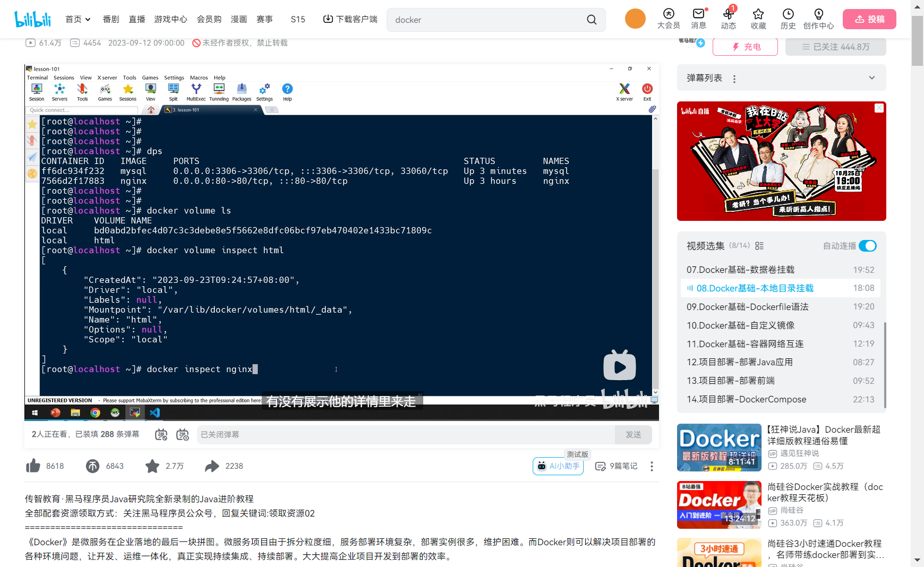This screenshot has width=924, height=567.
Task: Click the X server icon in MobaXterm
Action: [624, 91]
